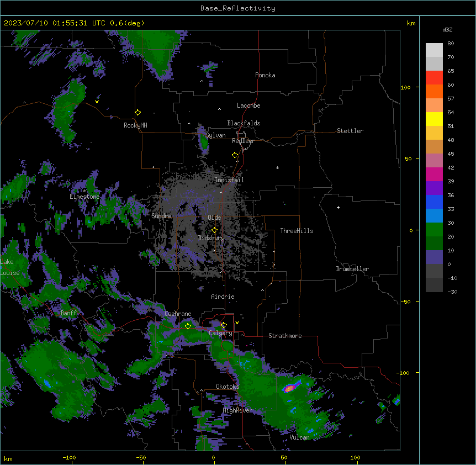Viewport: 476px width, 465px height.
Task: Click the Limestone label
Action: (x=84, y=197)
